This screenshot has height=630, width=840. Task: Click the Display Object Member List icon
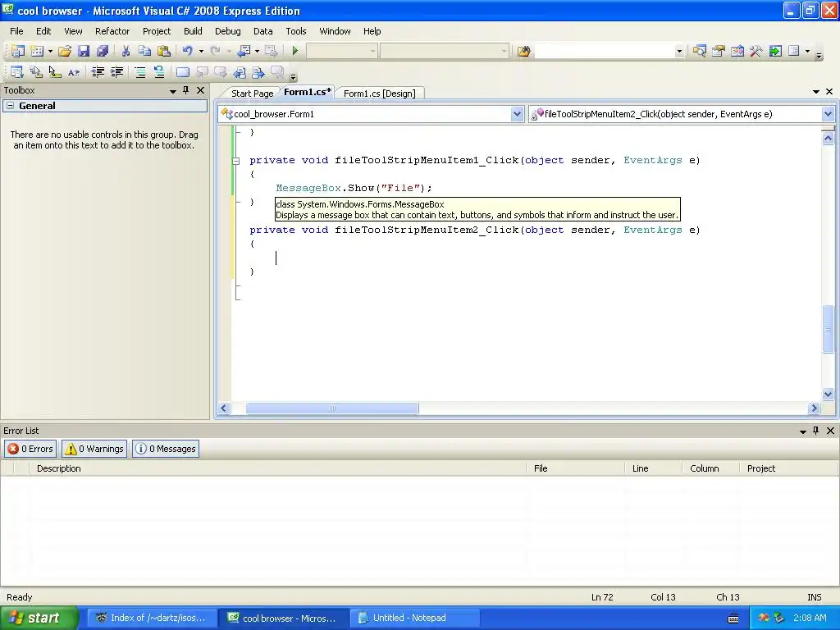(x=16, y=72)
